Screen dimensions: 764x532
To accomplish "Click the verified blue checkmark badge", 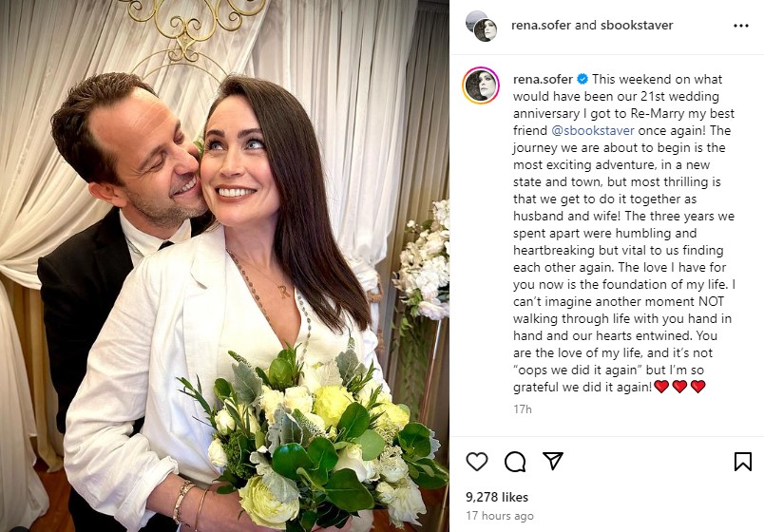I will point(583,79).
